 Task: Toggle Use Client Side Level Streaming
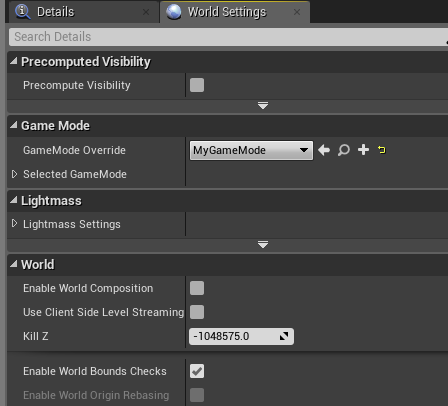(197, 312)
